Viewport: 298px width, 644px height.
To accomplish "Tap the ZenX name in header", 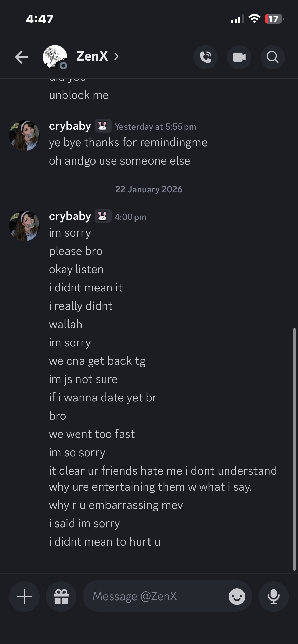I will click(92, 56).
